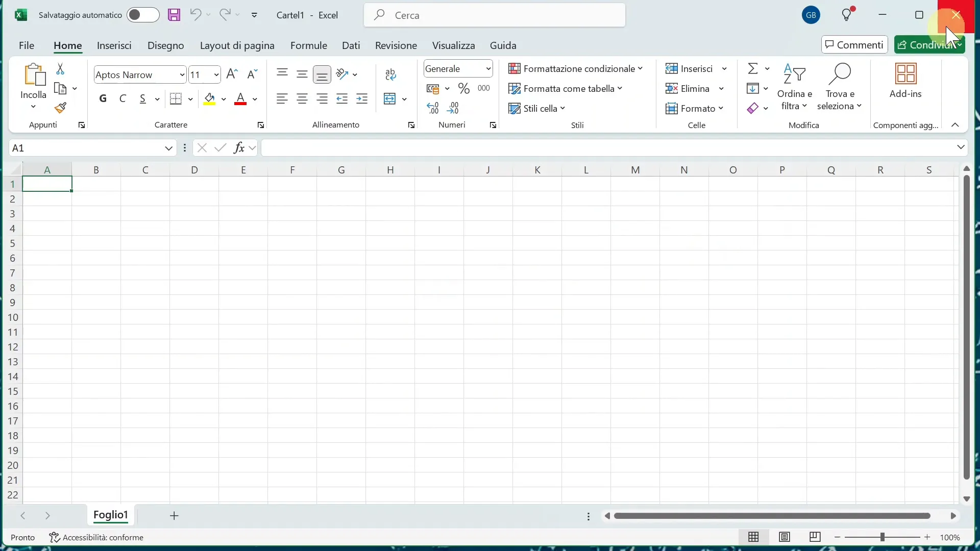980x551 pixels.
Task: Click the Copy icon in Appunti
Action: (x=61, y=89)
